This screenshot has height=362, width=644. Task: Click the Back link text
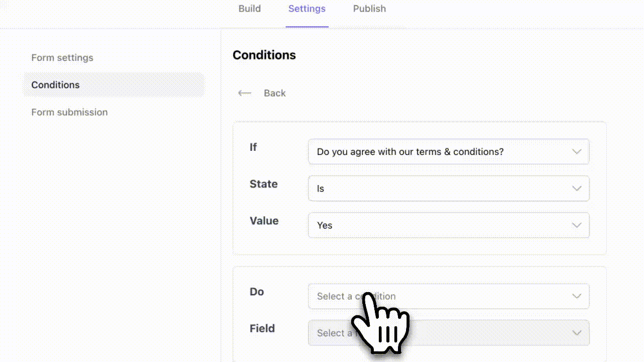pyautogui.click(x=275, y=93)
